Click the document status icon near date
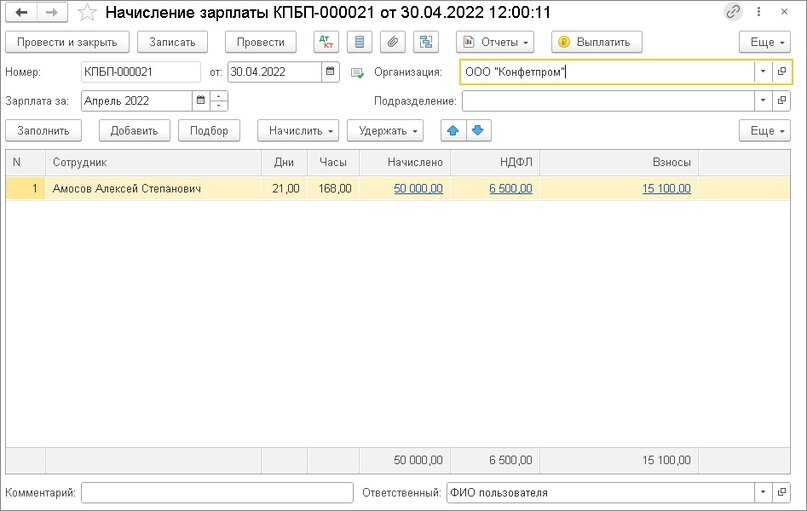The height and width of the screenshot is (511, 807). point(357,73)
